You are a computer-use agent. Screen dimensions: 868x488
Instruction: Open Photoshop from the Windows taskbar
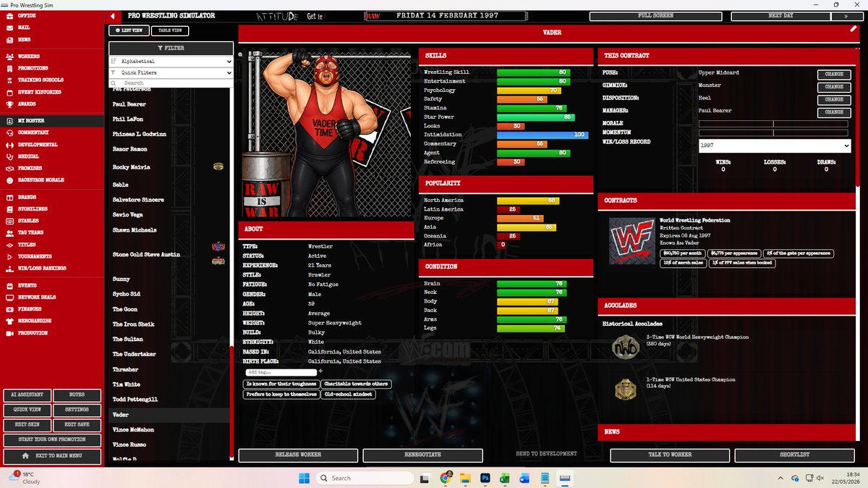(x=485, y=478)
